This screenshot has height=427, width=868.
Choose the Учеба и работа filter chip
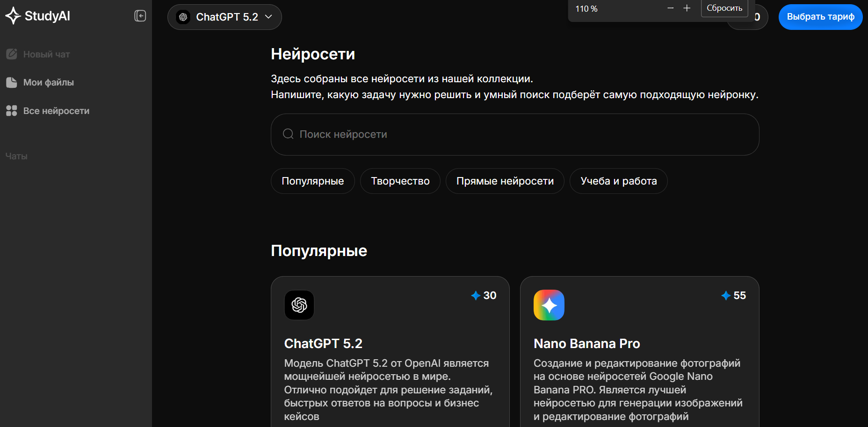point(618,181)
